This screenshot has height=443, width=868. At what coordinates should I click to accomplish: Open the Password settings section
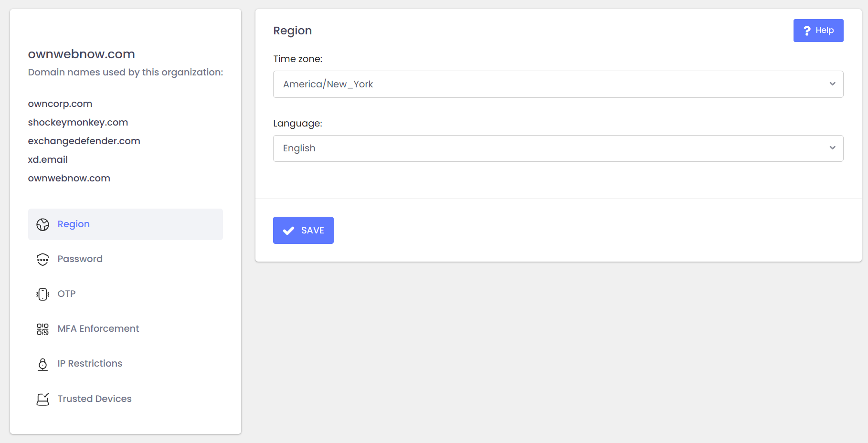(80, 259)
